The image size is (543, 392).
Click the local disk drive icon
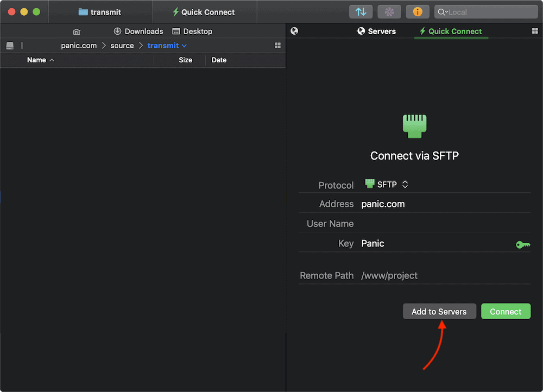[x=10, y=46]
